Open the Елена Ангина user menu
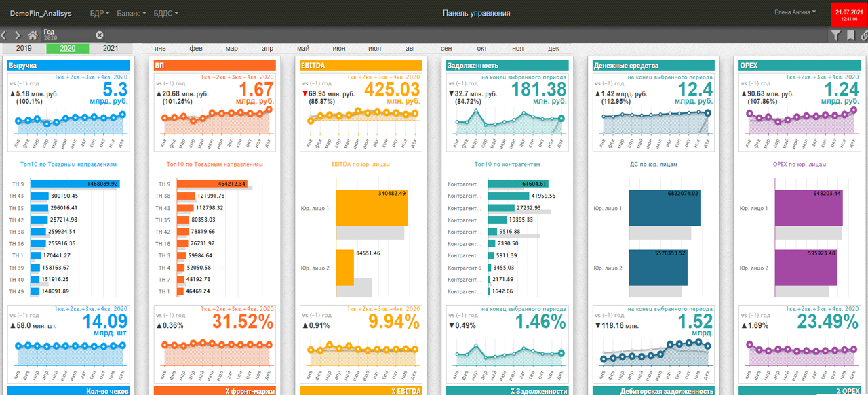 click(x=795, y=12)
